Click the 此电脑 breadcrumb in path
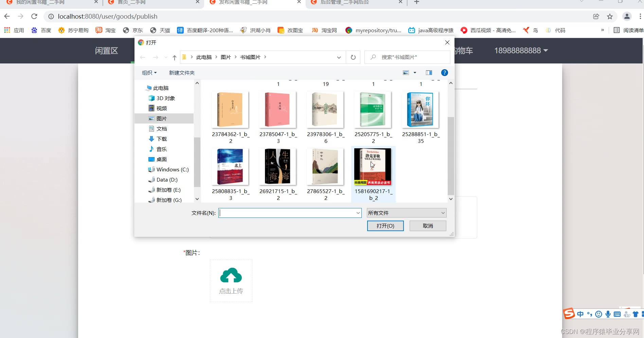The height and width of the screenshot is (338, 644). coord(204,57)
